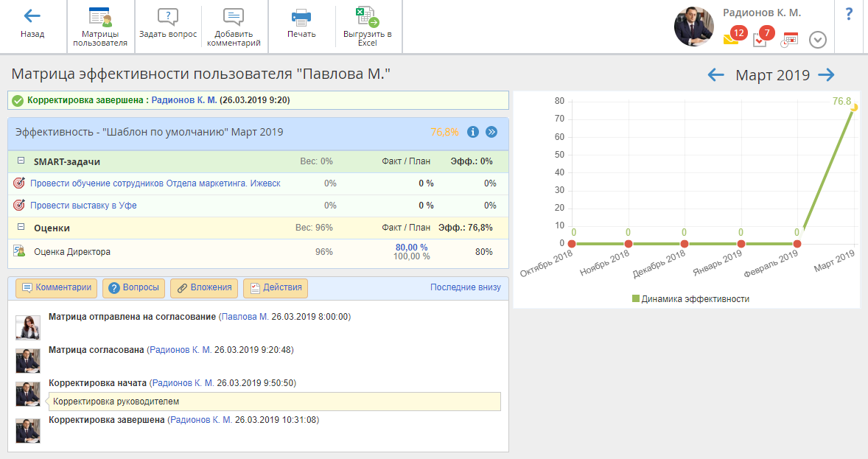This screenshot has height=459, width=868.
Task: Click the Back arrow icon
Action: point(32,16)
